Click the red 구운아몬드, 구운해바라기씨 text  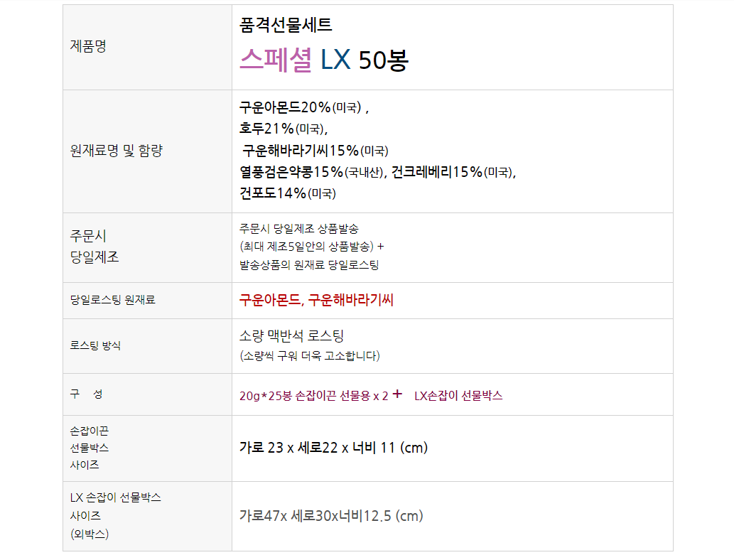pos(316,301)
